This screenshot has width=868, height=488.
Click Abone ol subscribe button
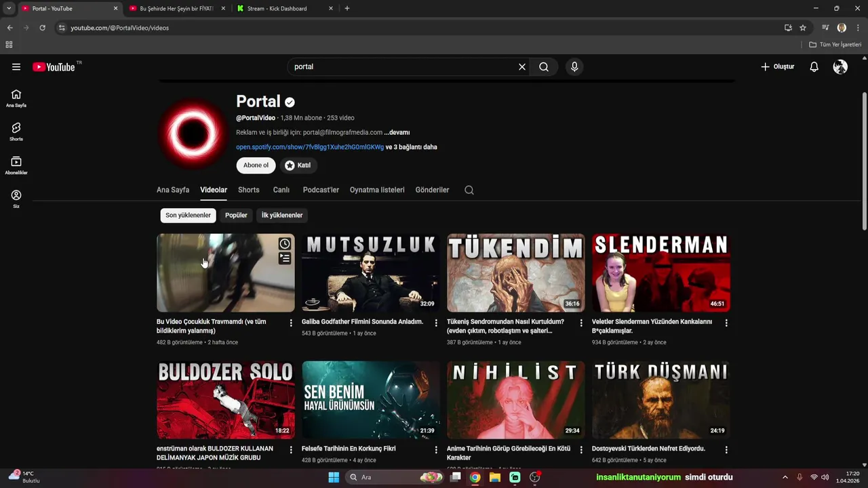pos(256,165)
